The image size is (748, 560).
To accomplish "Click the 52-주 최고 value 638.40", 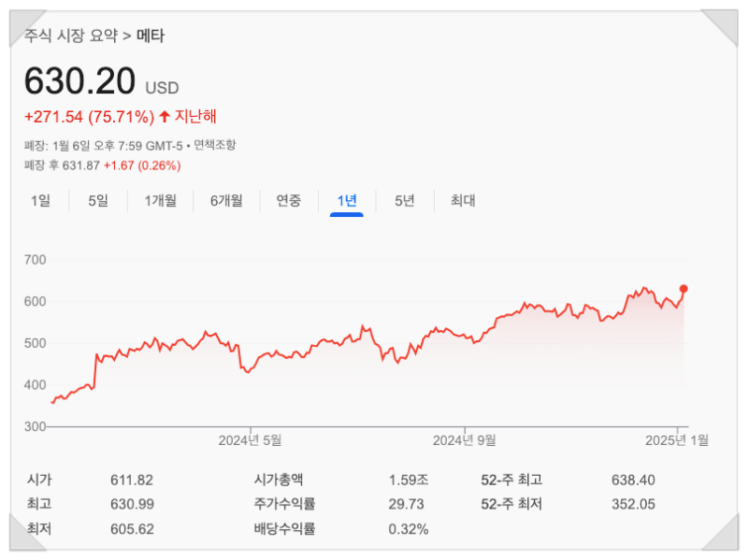I will point(633,480).
